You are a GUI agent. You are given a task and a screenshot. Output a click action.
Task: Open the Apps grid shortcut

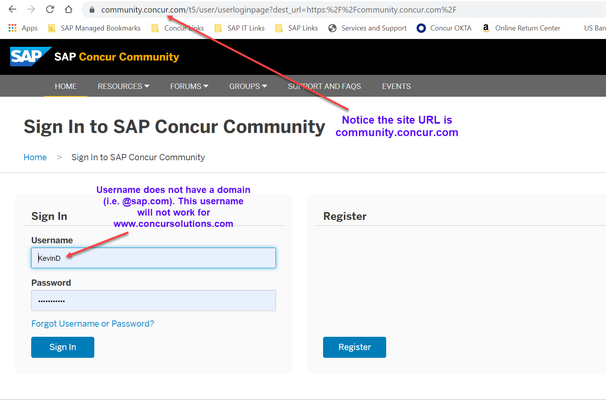click(22, 29)
